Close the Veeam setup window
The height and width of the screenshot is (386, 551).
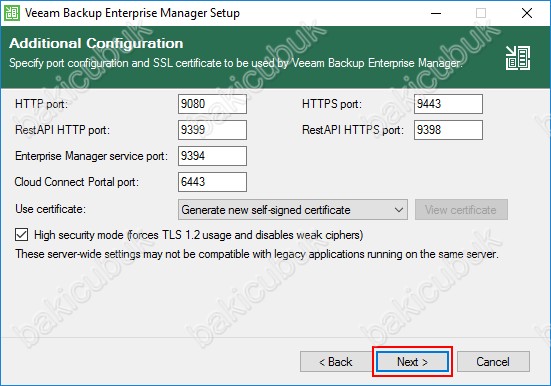pos(527,13)
